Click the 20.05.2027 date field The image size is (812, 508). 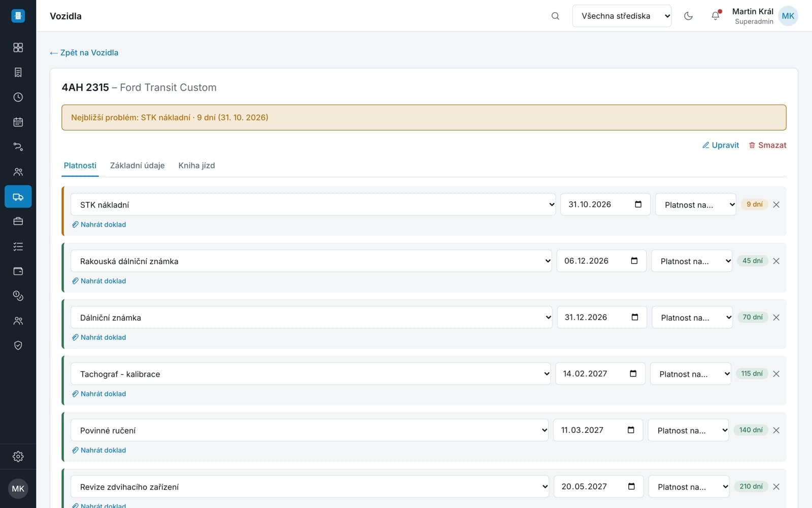[x=599, y=487]
